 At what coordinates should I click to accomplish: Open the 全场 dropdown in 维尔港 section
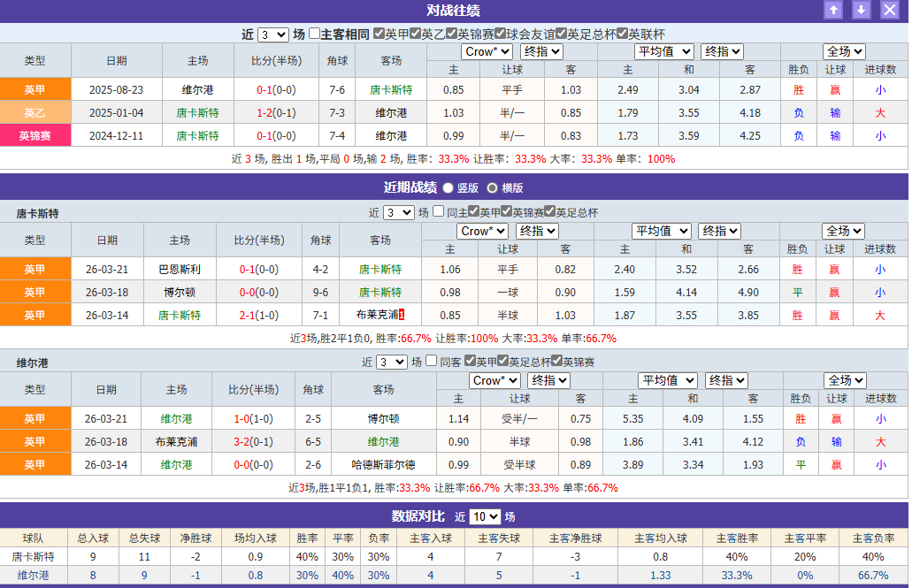pos(845,380)
